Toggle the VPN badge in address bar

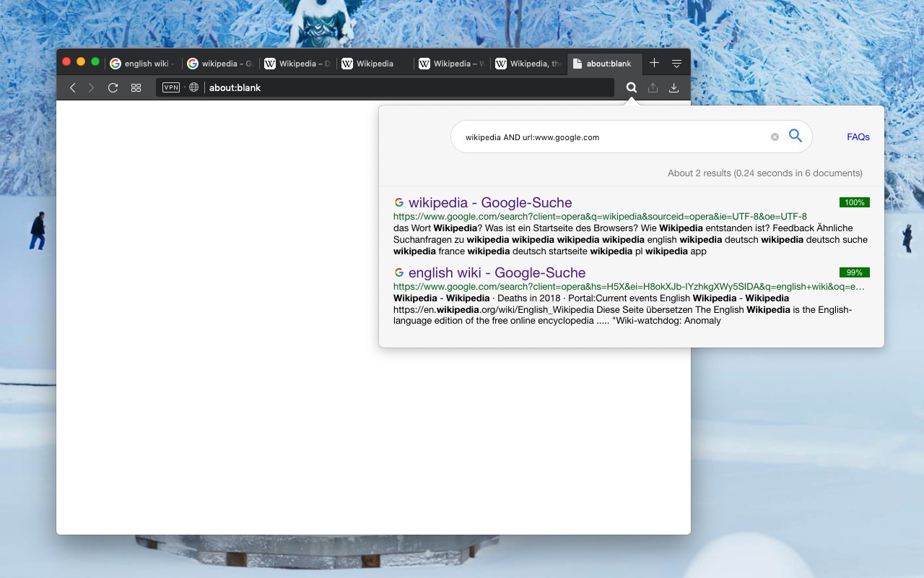[x=171, y=87]
